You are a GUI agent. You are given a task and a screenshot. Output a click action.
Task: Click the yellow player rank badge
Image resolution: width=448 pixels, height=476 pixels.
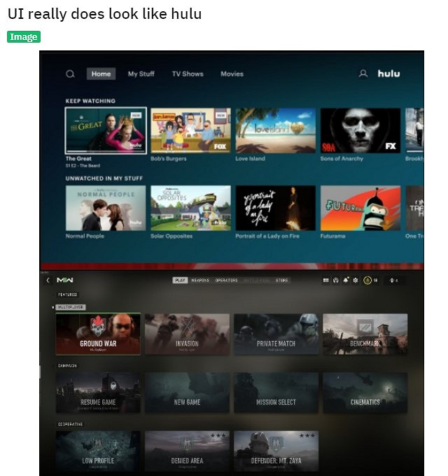point(367,280)
